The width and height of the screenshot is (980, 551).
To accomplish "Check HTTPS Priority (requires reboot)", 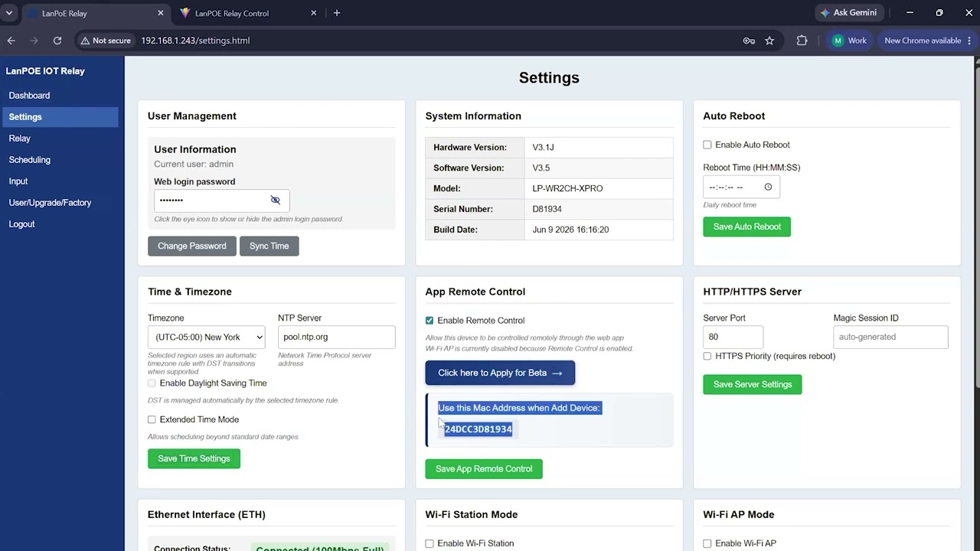I will tap(707, 356).
